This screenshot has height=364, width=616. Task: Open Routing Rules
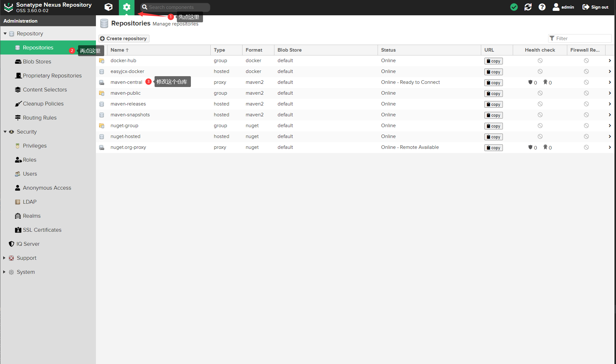click(48, 118)
